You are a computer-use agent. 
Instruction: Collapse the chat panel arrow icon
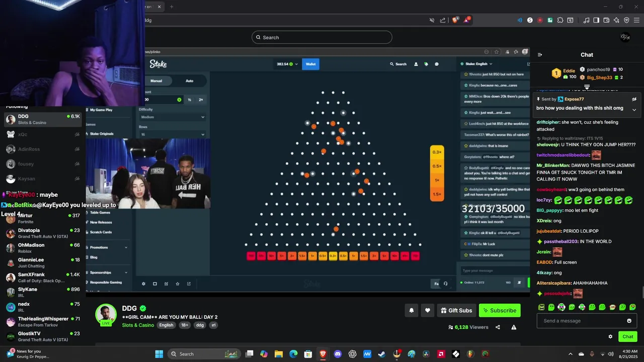[540, 55]
